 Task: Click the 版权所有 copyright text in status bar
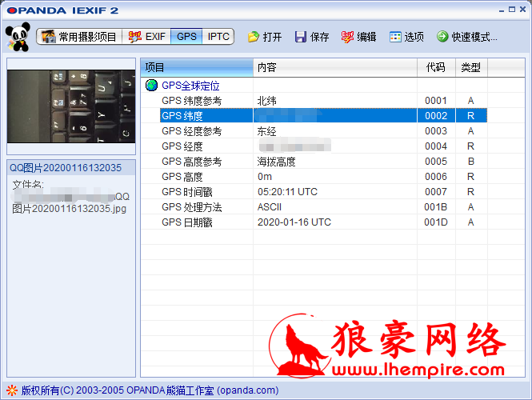coord(150,390)
